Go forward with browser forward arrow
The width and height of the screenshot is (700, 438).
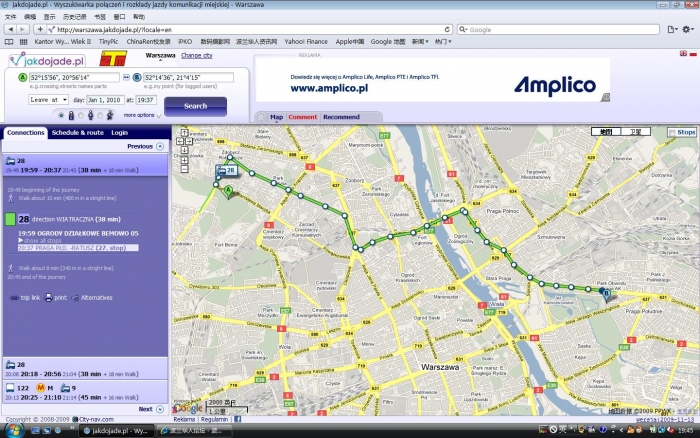click(23, 29)
